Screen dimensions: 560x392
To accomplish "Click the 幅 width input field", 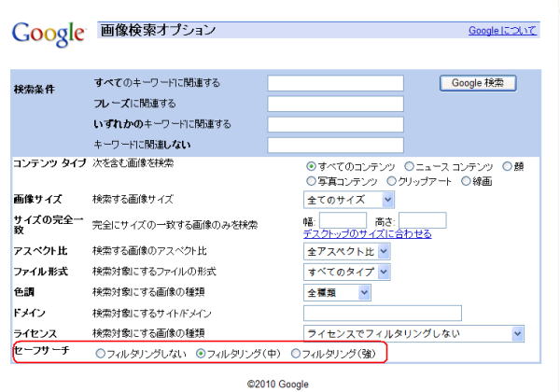I will pyautogui.click(x=343, y=220).
